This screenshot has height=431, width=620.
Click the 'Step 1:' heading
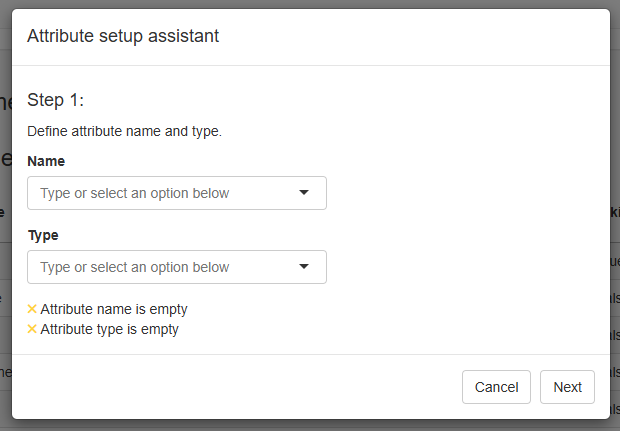pyautogui.click(x=56, y=100)
